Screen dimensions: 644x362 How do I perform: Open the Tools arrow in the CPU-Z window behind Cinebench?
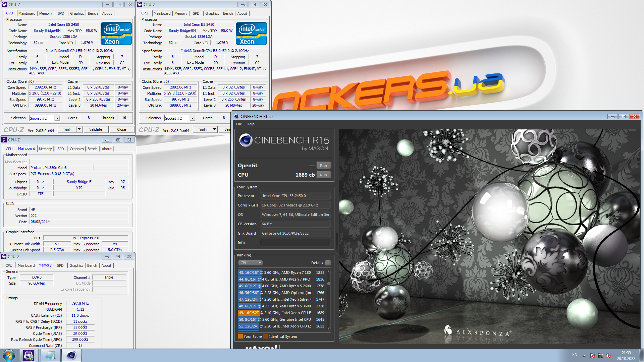pyautogui.click(x=214, y=129)
